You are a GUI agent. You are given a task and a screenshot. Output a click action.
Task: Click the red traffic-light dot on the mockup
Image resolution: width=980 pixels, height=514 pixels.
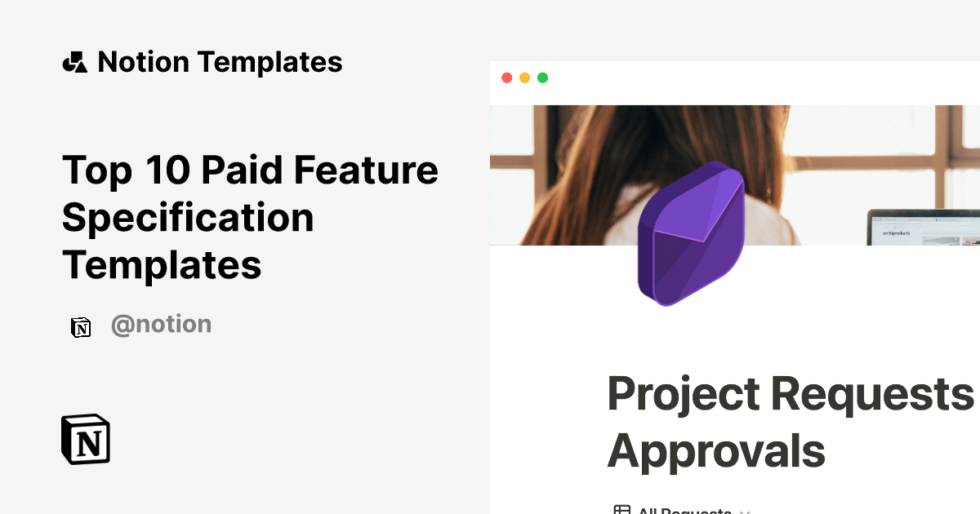coord(508,78)
